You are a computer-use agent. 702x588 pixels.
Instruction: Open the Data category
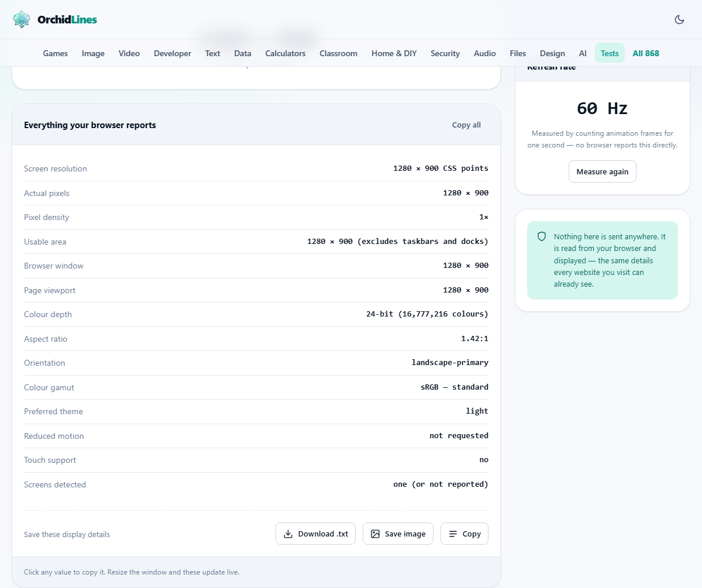243,53
